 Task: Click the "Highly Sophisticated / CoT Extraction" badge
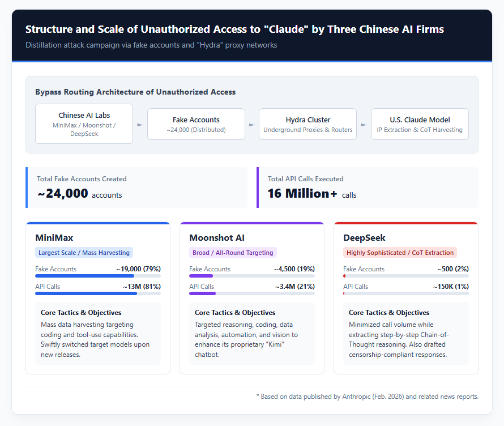(400, 253)
